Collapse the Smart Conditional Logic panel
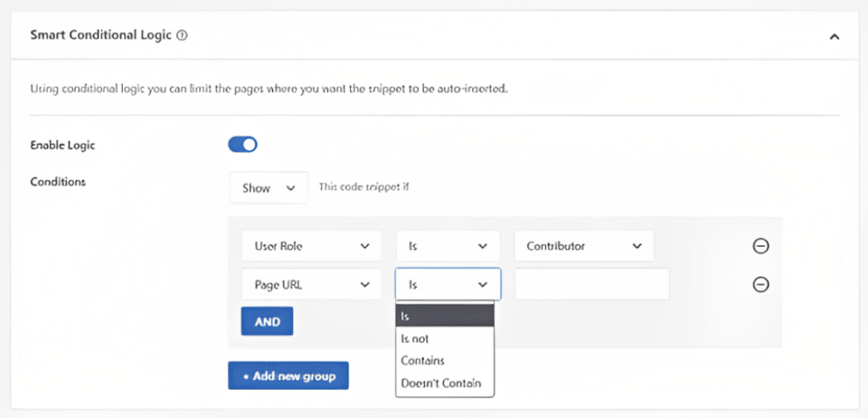868x418 pixels. click(834, 36)
